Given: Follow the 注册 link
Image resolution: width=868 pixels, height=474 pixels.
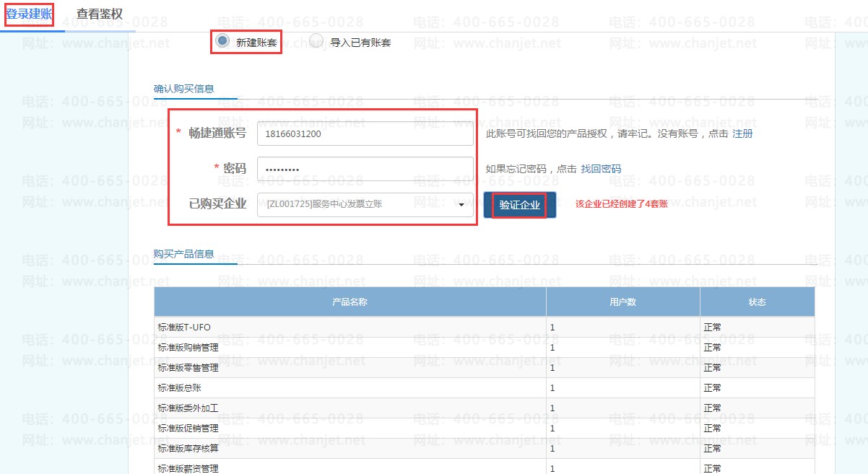Looking at the screenshot, I should 742,133.
